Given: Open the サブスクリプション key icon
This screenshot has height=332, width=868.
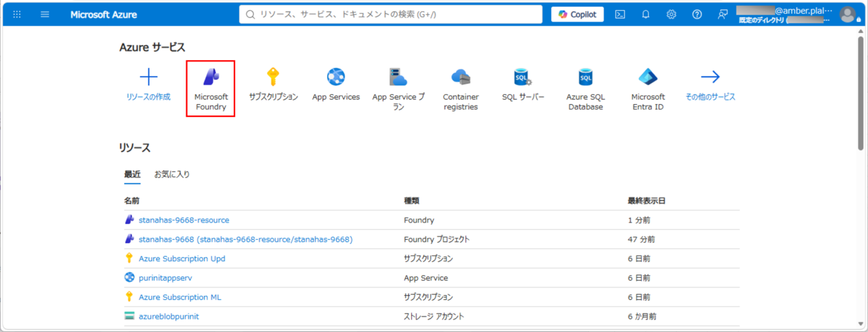Looking at the screenshot, I should (x=273, y=77).
